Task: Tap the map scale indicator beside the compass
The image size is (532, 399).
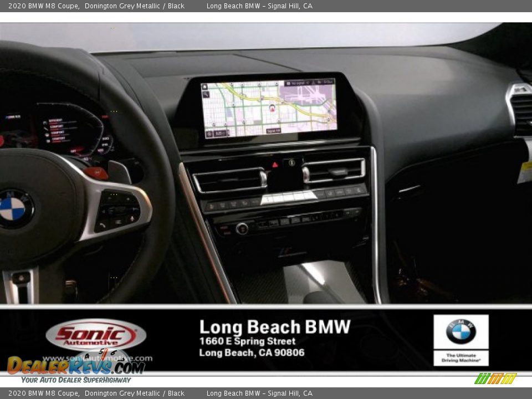Action: (x=220, y=134)
